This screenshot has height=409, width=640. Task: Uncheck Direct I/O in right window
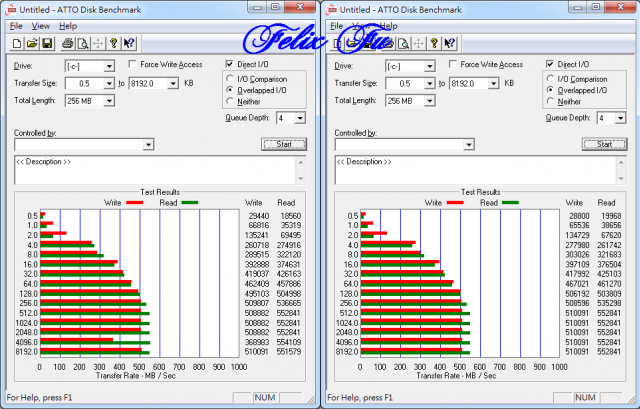(550, 64)
